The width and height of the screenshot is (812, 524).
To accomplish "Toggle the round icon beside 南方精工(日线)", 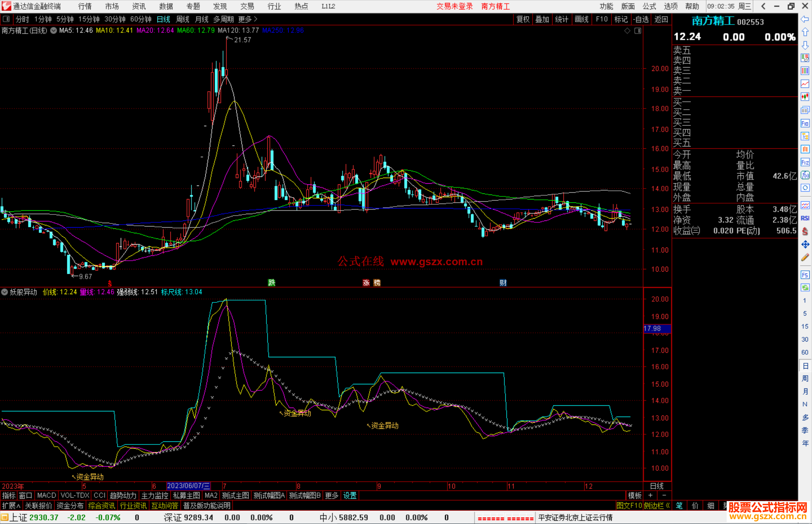I will pos(54,30).
